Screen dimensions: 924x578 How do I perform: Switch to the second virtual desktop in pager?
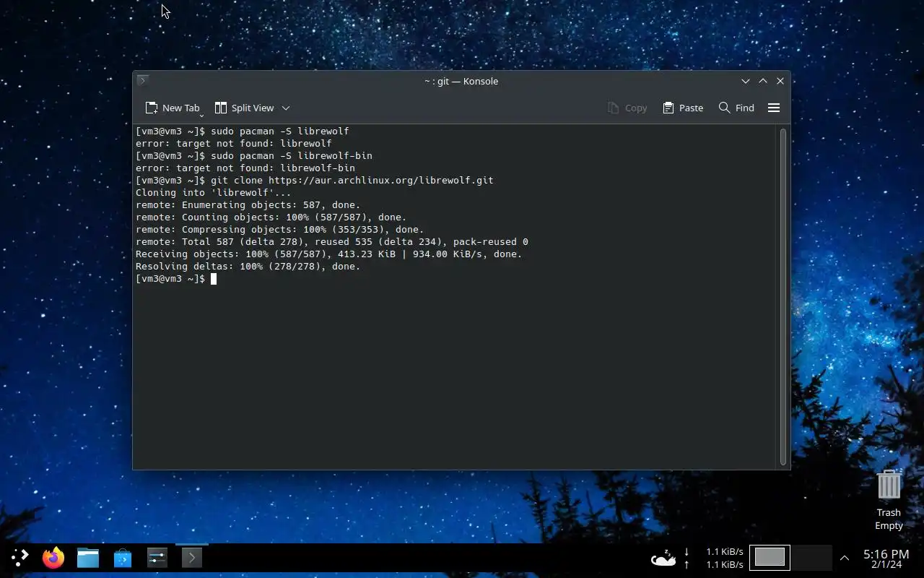click(811, 557)
